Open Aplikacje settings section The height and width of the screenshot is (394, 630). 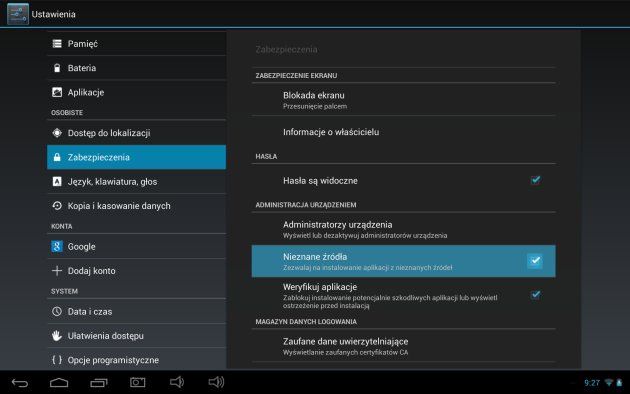coord(136,92)
